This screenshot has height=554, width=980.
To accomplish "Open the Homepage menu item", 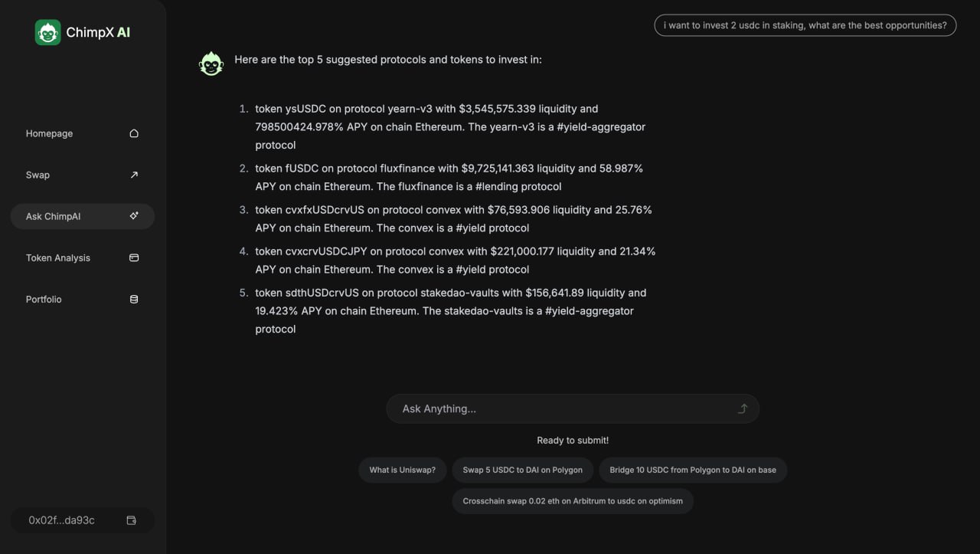I will pyautogui.click(x=50, y=133).
